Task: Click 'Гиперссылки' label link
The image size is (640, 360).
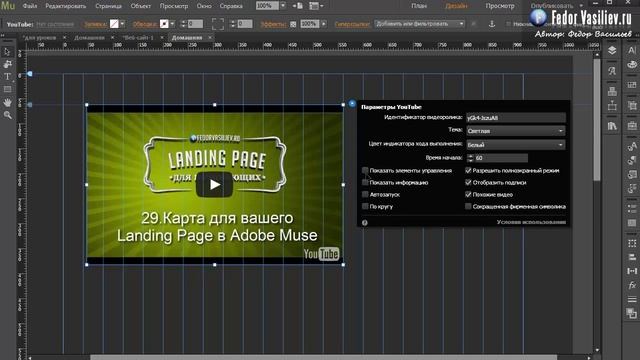Action: point(352,24)
